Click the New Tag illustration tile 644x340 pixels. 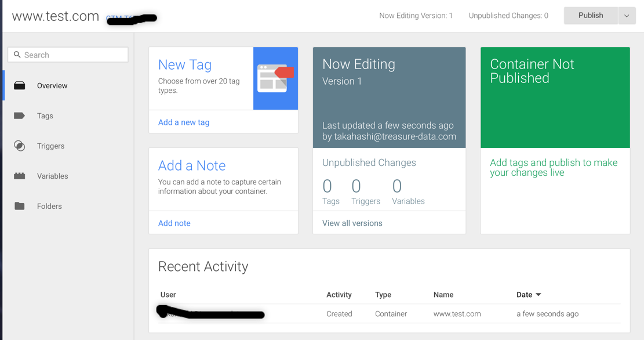click(275, 78)
